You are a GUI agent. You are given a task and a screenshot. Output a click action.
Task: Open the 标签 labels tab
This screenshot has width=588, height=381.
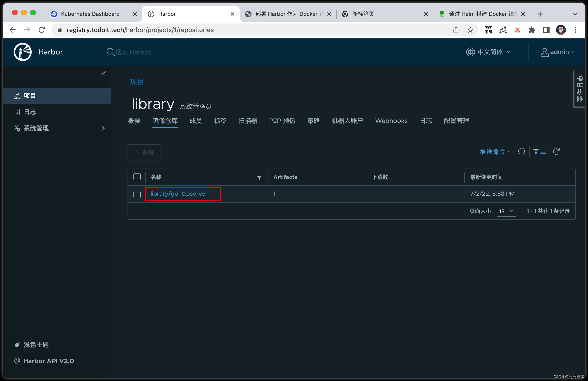(220, 121)
